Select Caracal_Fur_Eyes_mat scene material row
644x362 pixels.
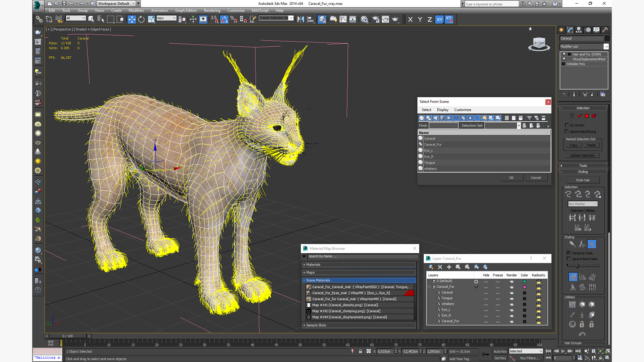359,293
